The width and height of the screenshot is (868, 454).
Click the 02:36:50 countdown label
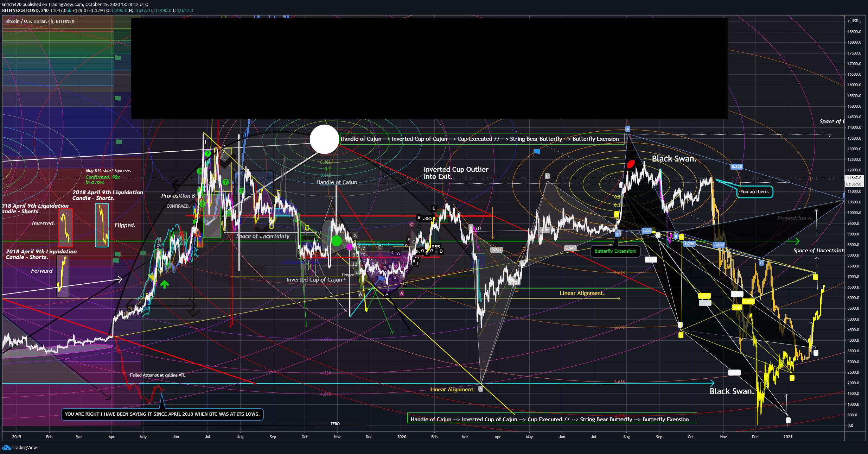click(854, 184)
